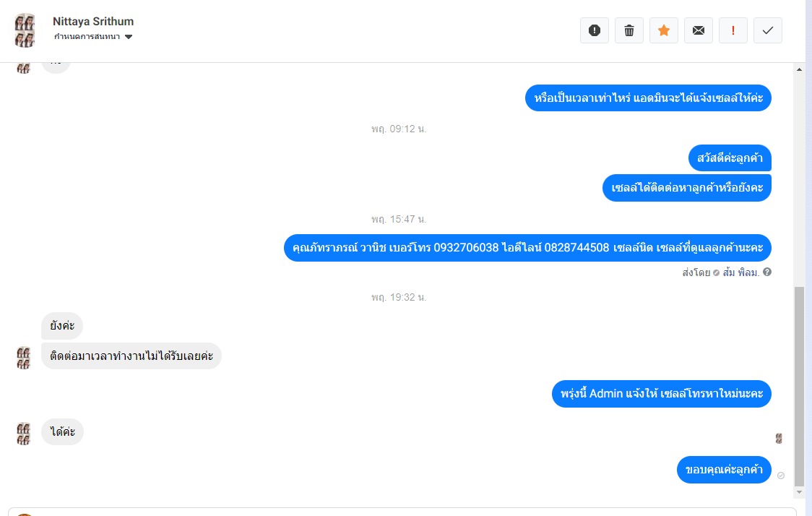This screenshot has height=516, width=812.
Task: Click the red exclamation priority icon
Action: click(x=733, y=30)
